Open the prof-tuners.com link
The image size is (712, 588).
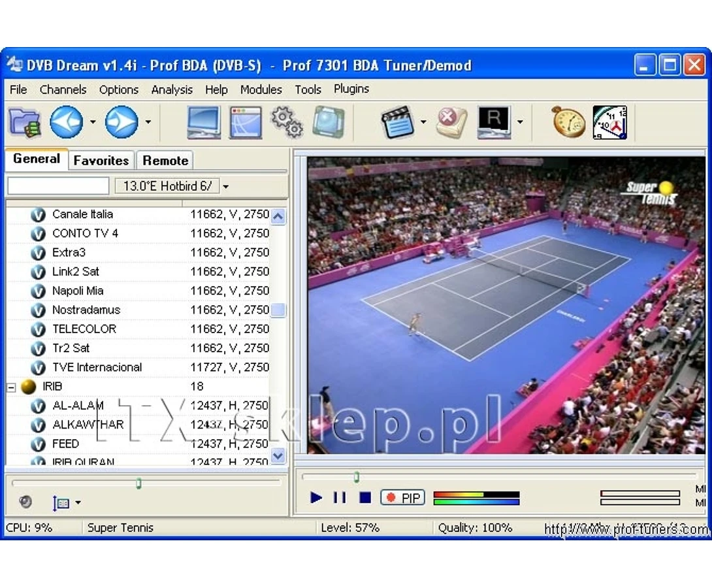(x=626, y=529)
